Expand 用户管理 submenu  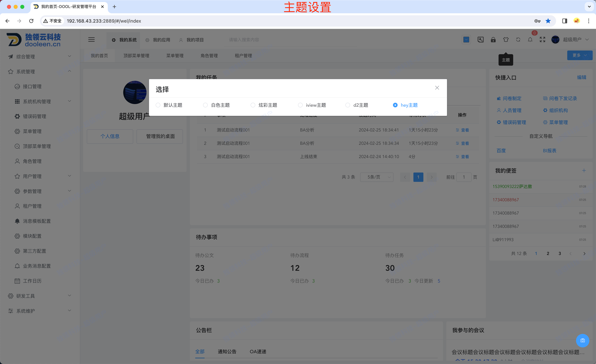[x=40, y=176]
